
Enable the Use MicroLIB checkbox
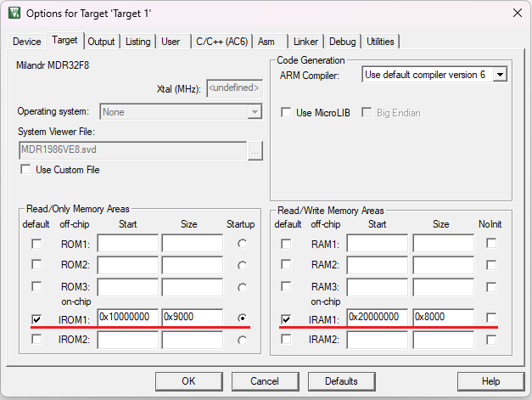pyautogui.click(x=286, y=113)
